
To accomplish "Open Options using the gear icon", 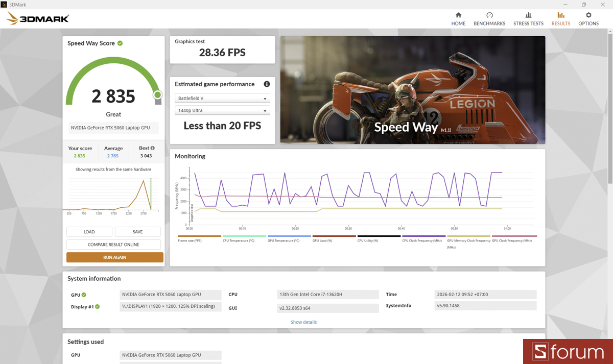I will (x=588, y=19).
